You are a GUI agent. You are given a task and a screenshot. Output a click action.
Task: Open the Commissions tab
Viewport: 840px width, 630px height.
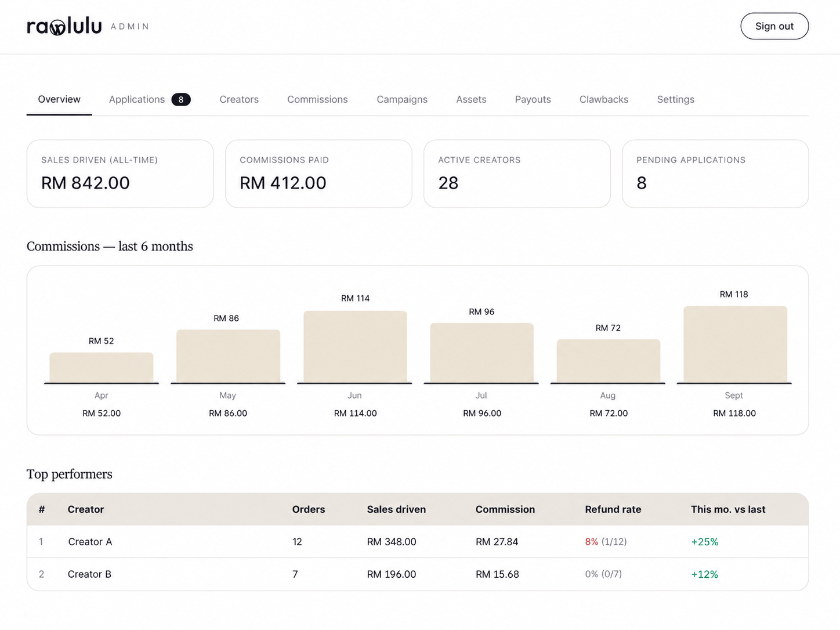[x=317, y=99]
